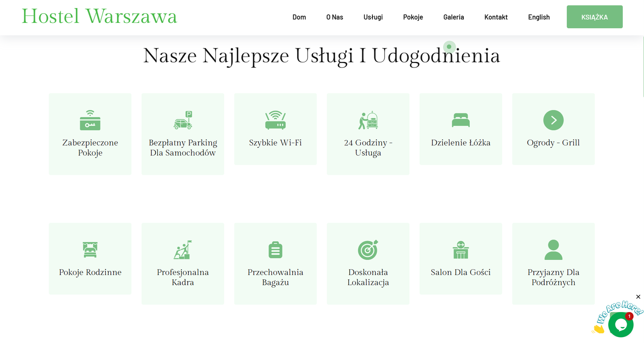The width and height of the screenshot is (644, 343).
Task: Open the Galeria navigation link
Action: pyautogui.click(x=453, y=17)
